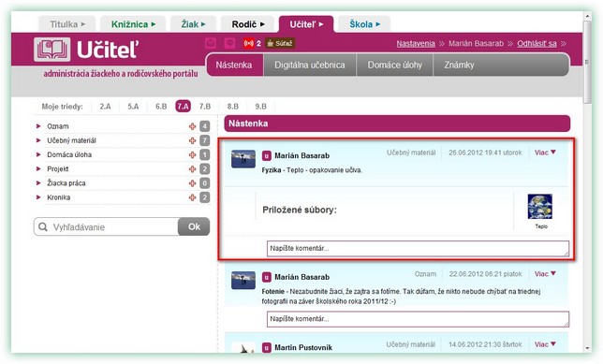The height and width of the screenshot is (364, 603).
Task: Open Viac dropdown on Fotenie post
Action: point(545,274)
